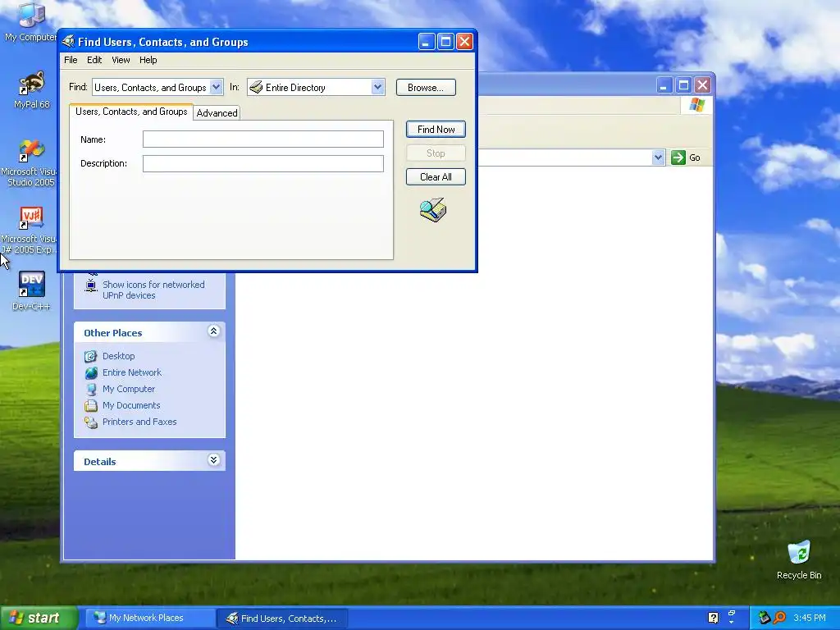
Task: Click the Find Users title bar icon
Action: pyautogui.click(x=68, y=41)
